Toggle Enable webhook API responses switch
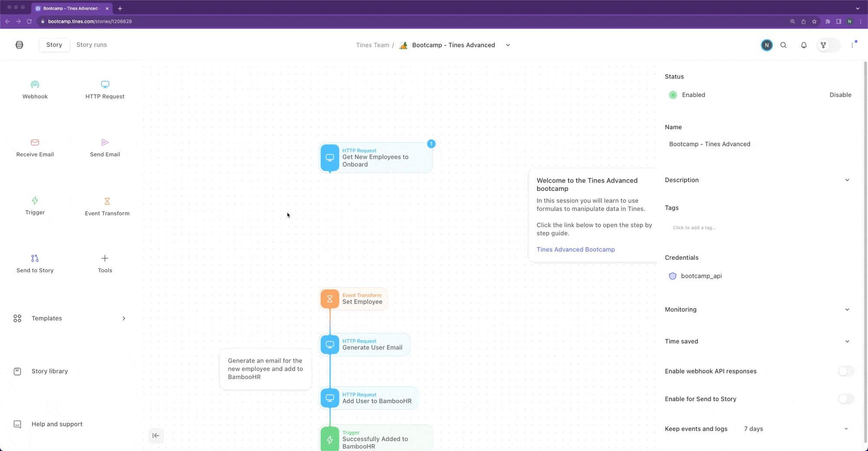 [x=846, y=371]
